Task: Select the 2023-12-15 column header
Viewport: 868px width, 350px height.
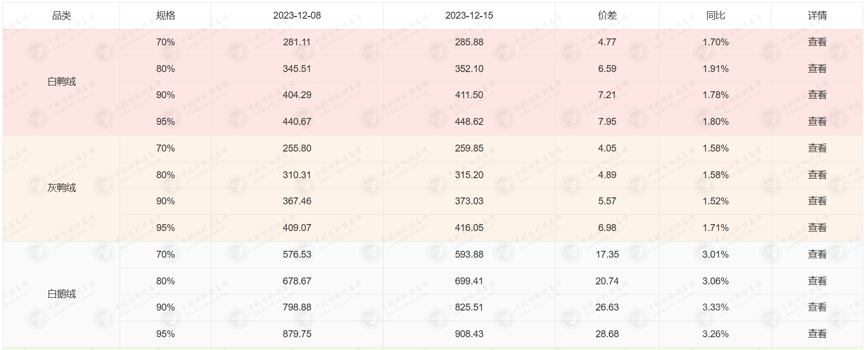Action: (469, 15)
